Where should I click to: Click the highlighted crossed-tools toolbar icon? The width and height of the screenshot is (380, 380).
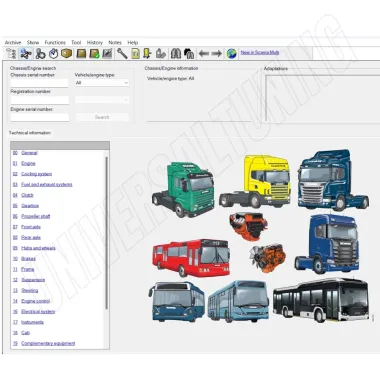tap(26, 53)
